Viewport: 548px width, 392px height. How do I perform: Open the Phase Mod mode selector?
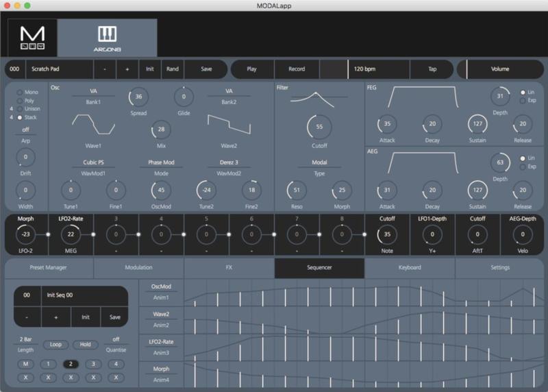pos(161,162)
